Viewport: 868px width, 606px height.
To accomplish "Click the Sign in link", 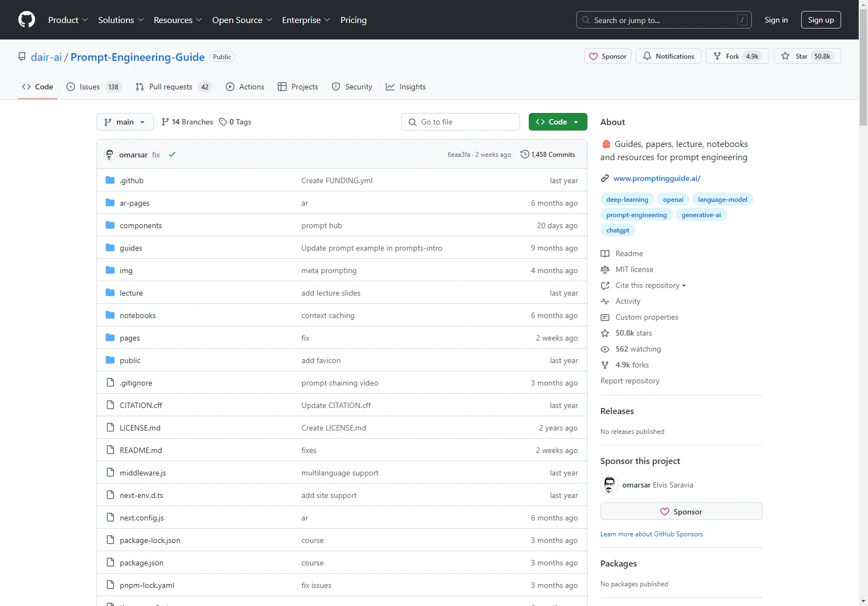I will click(776, 20).
